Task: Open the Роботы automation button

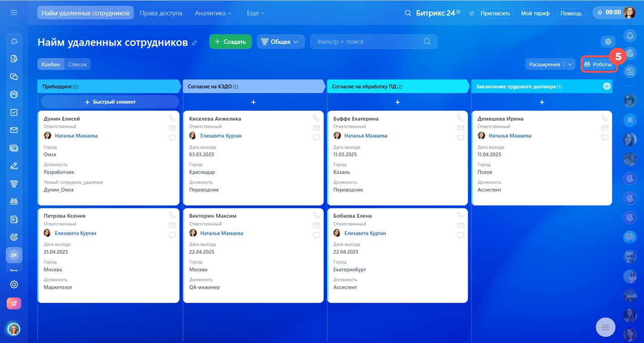Action: tap(598, 64)
